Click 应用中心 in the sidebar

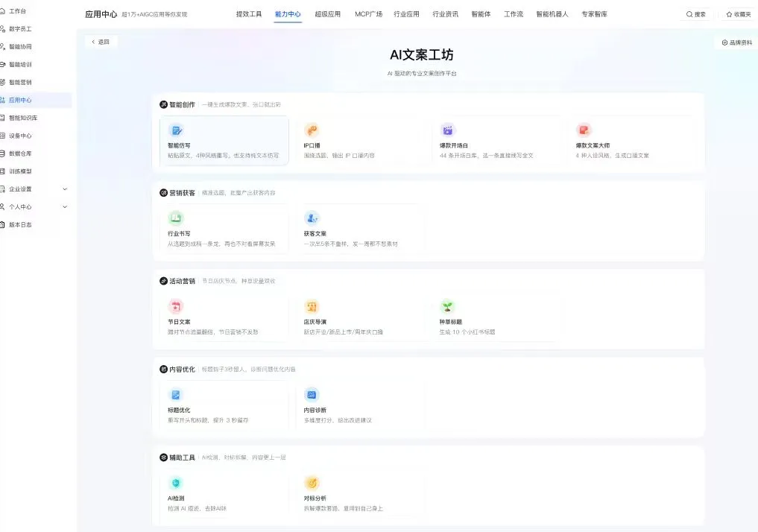(x=20, y=100)
